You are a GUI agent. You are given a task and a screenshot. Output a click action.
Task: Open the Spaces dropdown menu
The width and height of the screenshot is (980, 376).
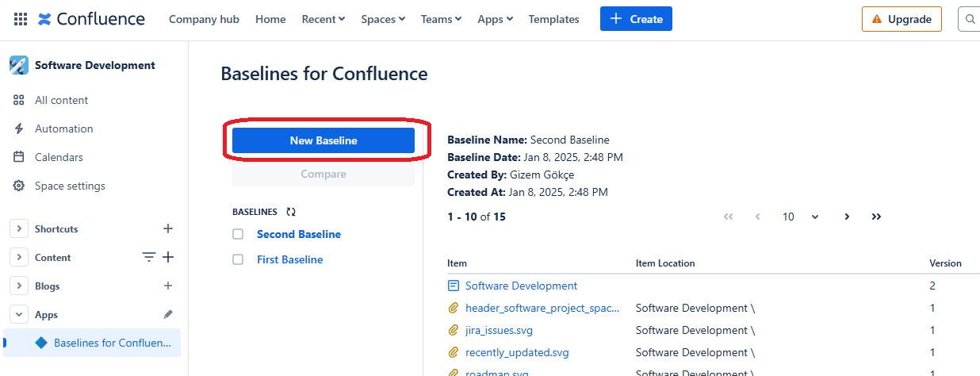383,19
